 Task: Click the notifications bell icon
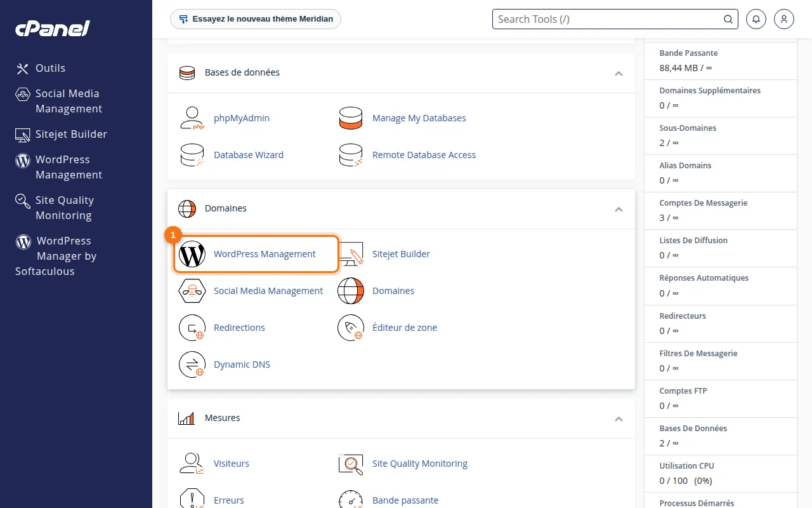tap(756, 19)
